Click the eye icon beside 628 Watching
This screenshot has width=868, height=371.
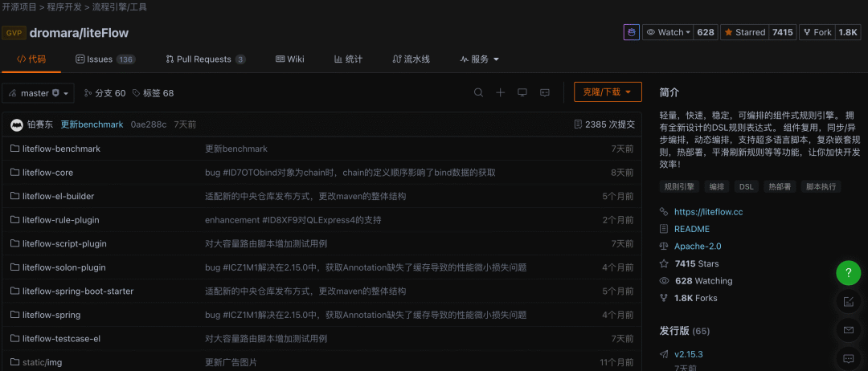pyautogui.click(x=665, y=281)
